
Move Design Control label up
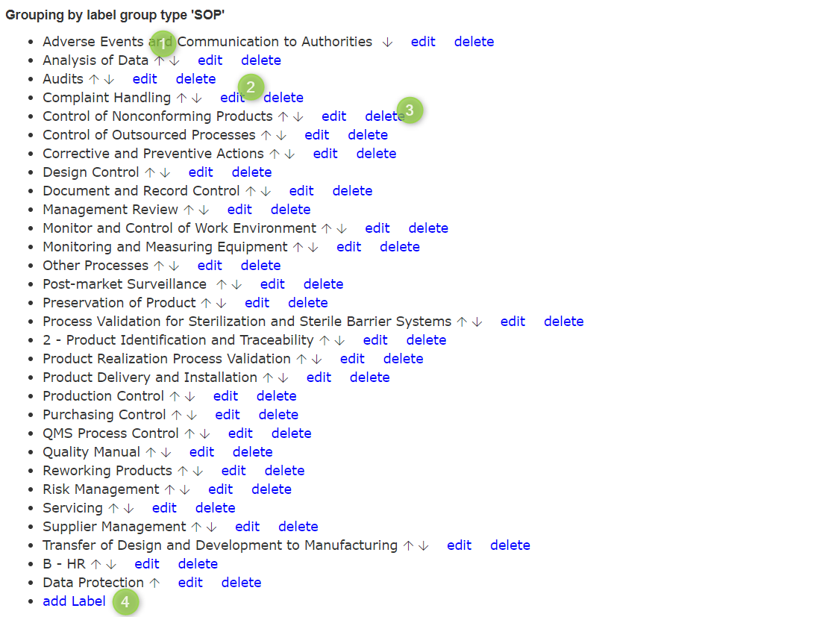[150, 173]
